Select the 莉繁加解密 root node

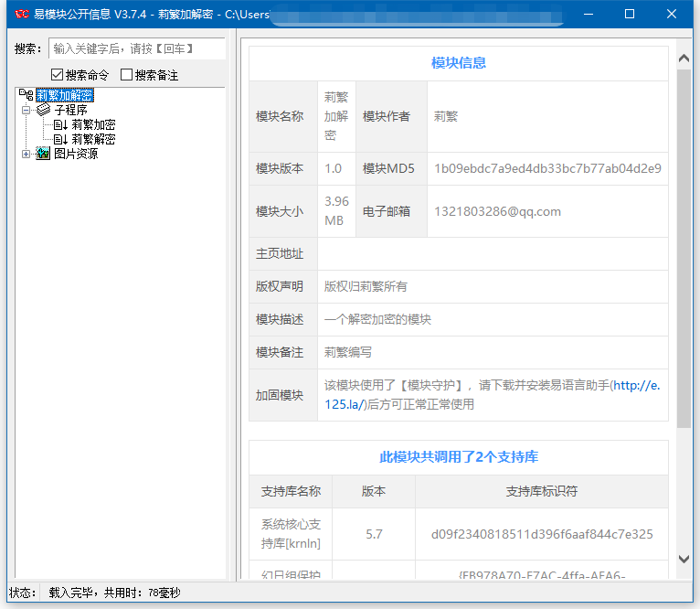(x=65, y=95)
